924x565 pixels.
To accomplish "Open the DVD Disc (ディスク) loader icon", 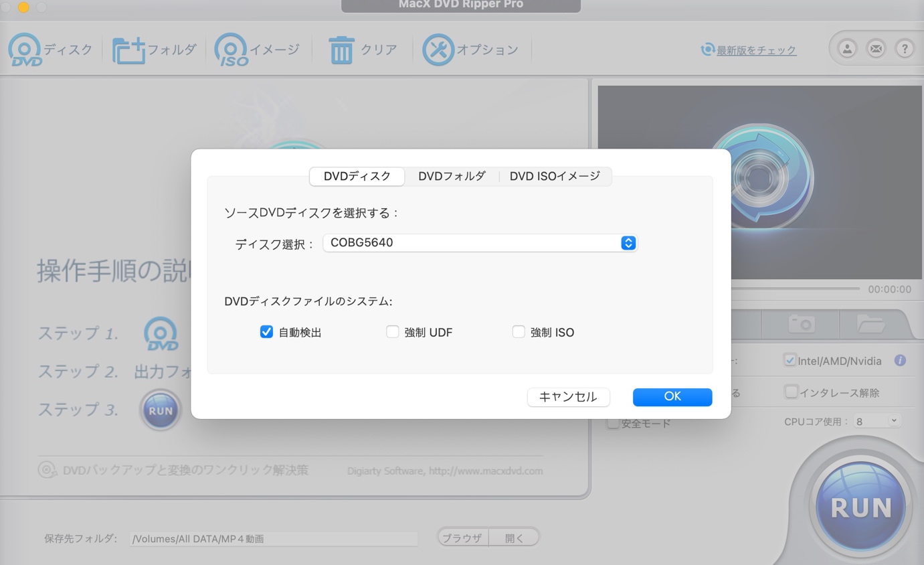I will (x=25, y=50).
